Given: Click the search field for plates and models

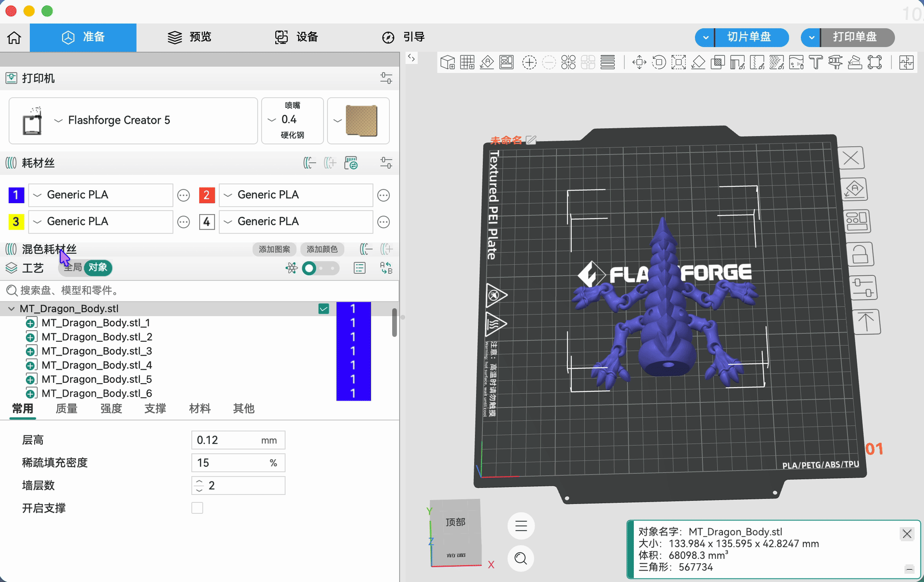Looking at the screenshot, I should coord(200,290).
